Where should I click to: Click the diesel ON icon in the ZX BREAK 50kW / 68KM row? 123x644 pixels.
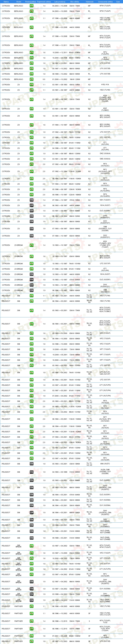pos(31,291)
